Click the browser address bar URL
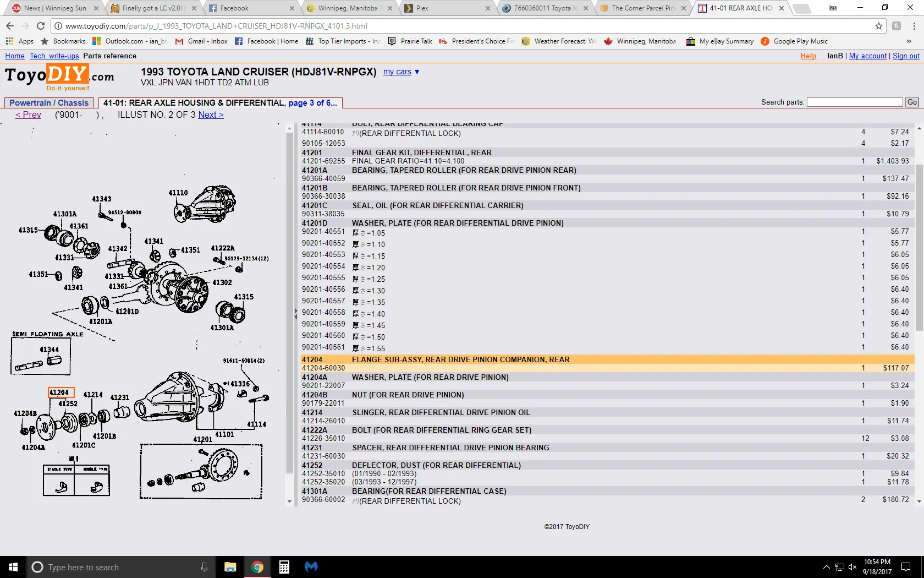Image resolution: width=924 pixels, height=578 pixels. coord(216,26)
